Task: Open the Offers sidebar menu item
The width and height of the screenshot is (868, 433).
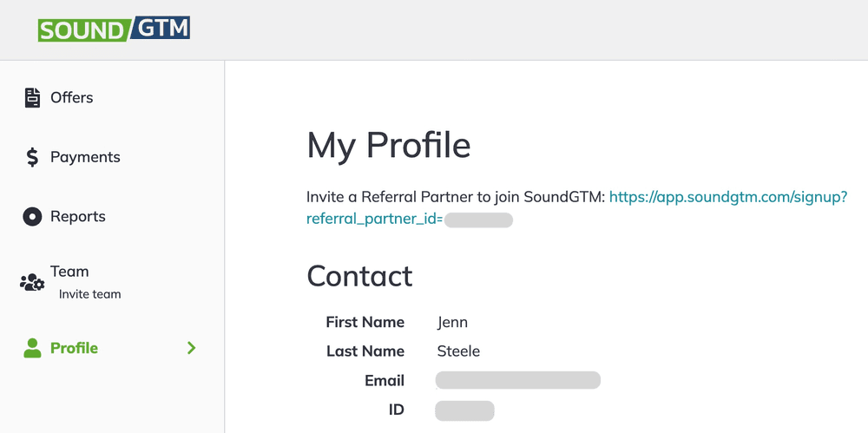Action: (x=72, y=98)
